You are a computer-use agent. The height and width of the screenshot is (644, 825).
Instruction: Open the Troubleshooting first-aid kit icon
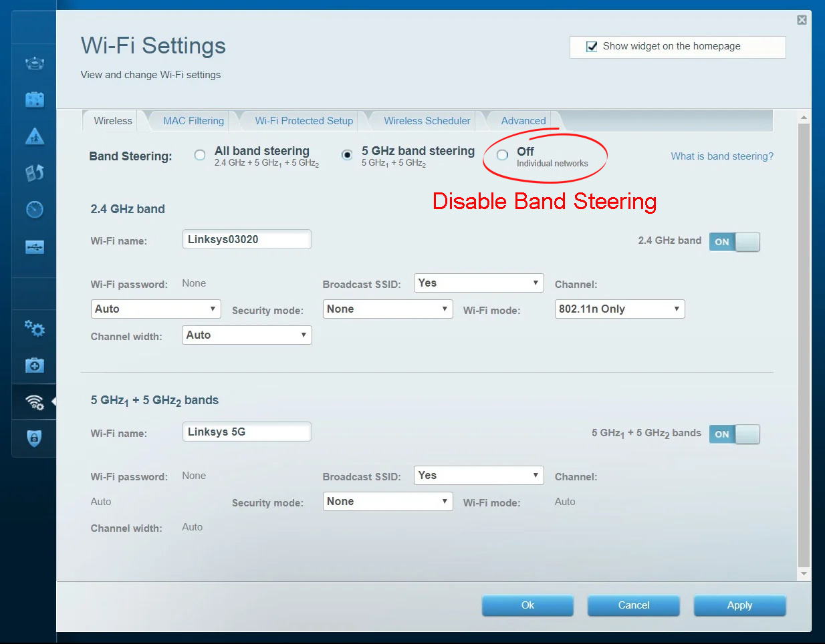[34, 365]
